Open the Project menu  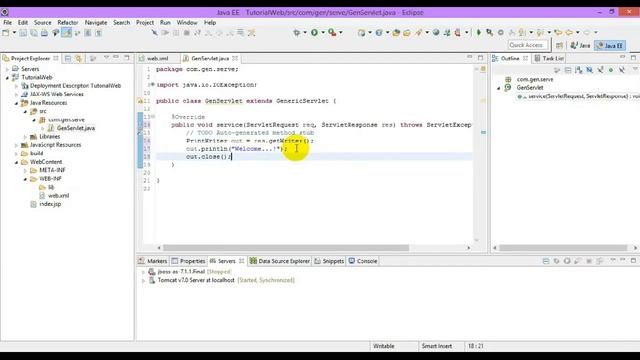[145, 22]
